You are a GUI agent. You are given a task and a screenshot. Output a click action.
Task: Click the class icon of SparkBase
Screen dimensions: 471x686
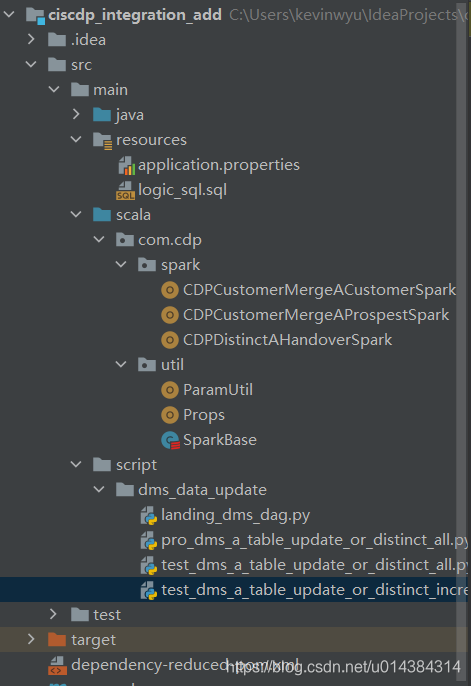point(170,440)
